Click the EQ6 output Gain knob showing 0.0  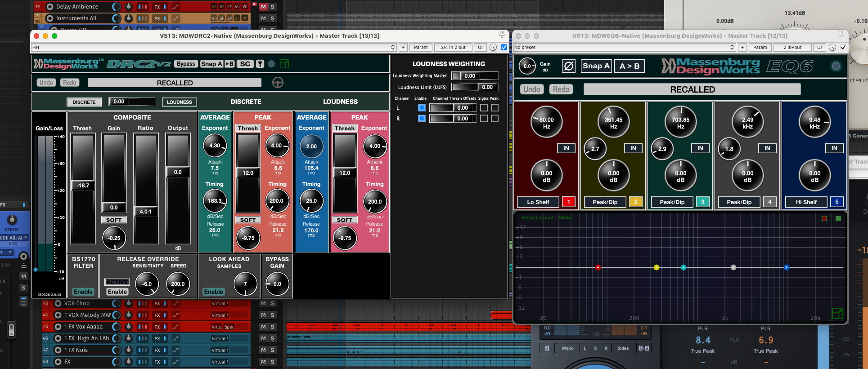tap(527, 66)
